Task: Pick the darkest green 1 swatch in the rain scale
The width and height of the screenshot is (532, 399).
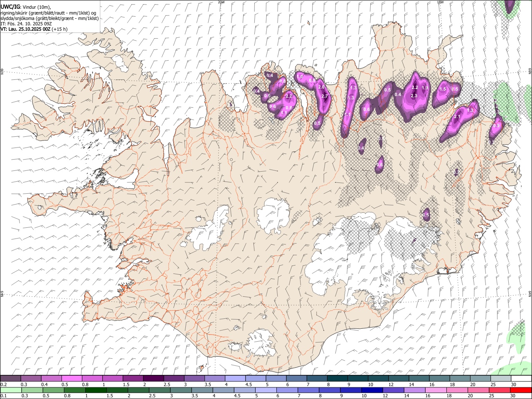Action: tap(96, 390)
